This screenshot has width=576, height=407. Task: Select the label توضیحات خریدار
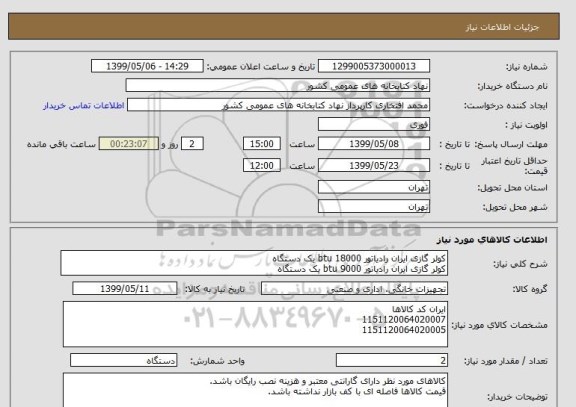tap(517, 397)
